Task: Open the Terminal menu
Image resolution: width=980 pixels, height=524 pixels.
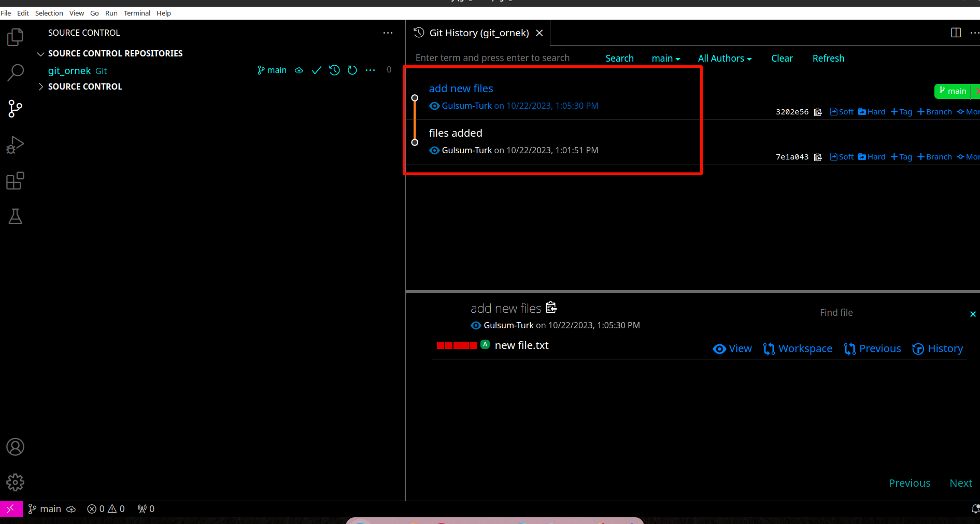Action: [137, 13]
